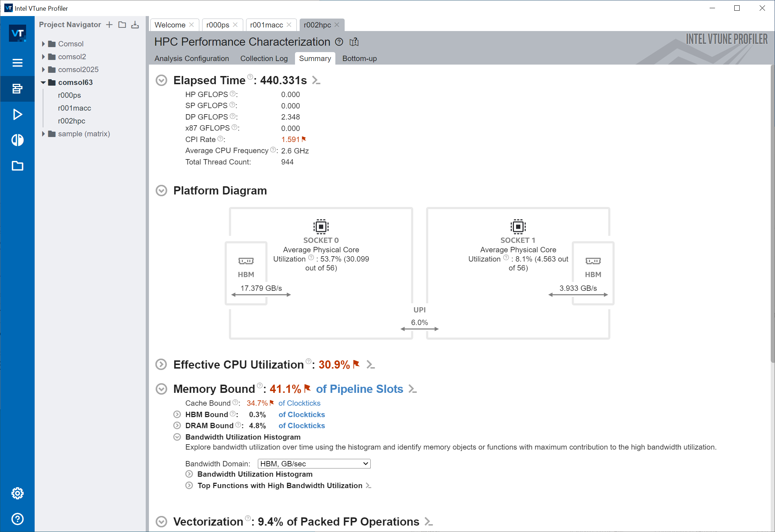
Task: Select r001macc result in navigator
Action: pos(74,108)
